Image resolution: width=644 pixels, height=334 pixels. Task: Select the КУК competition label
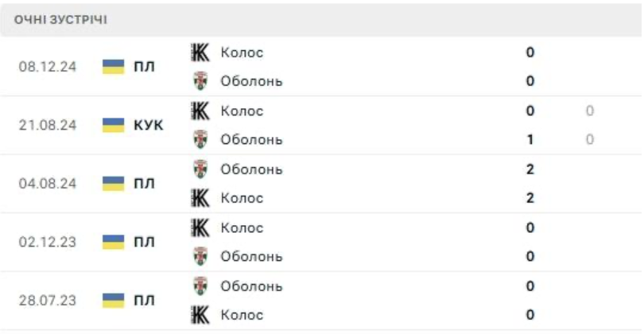click(x=148, y=125)
